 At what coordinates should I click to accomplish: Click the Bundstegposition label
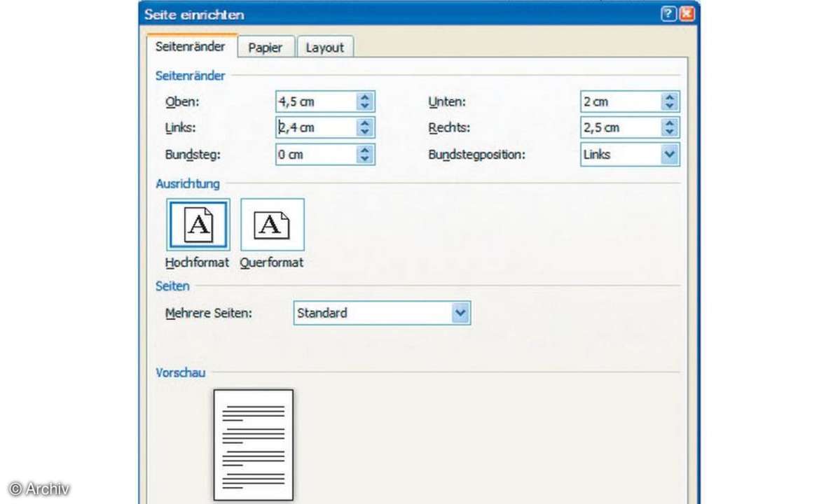tap(477, 155)
